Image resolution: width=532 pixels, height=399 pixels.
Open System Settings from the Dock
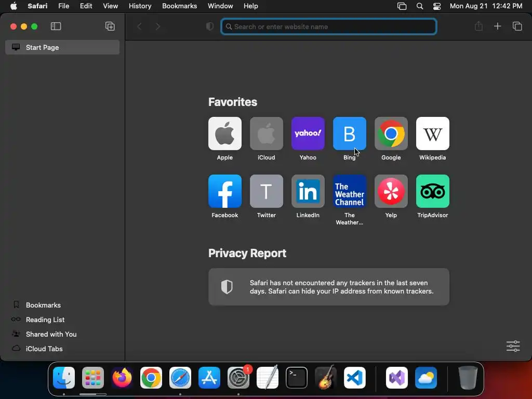coord(238,378)
